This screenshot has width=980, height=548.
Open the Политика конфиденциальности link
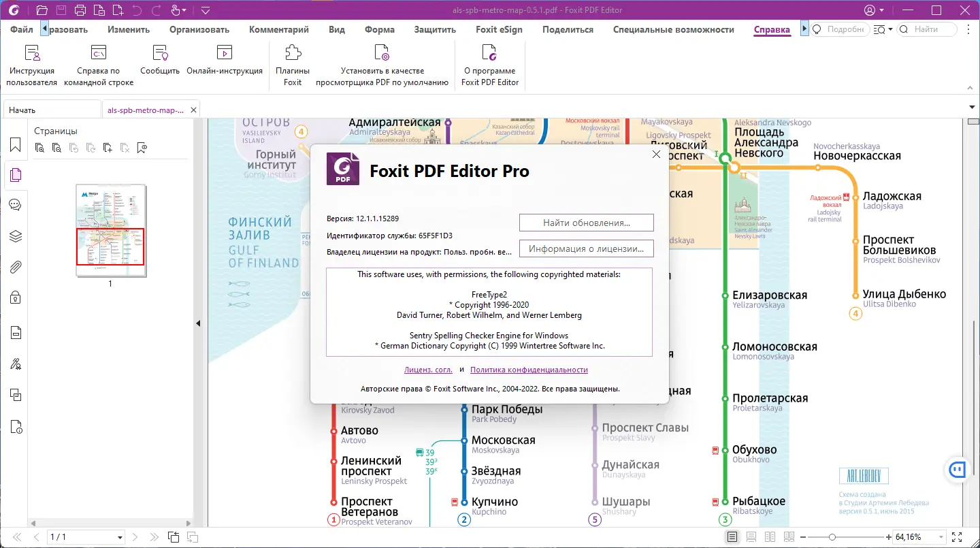point(529,370)
